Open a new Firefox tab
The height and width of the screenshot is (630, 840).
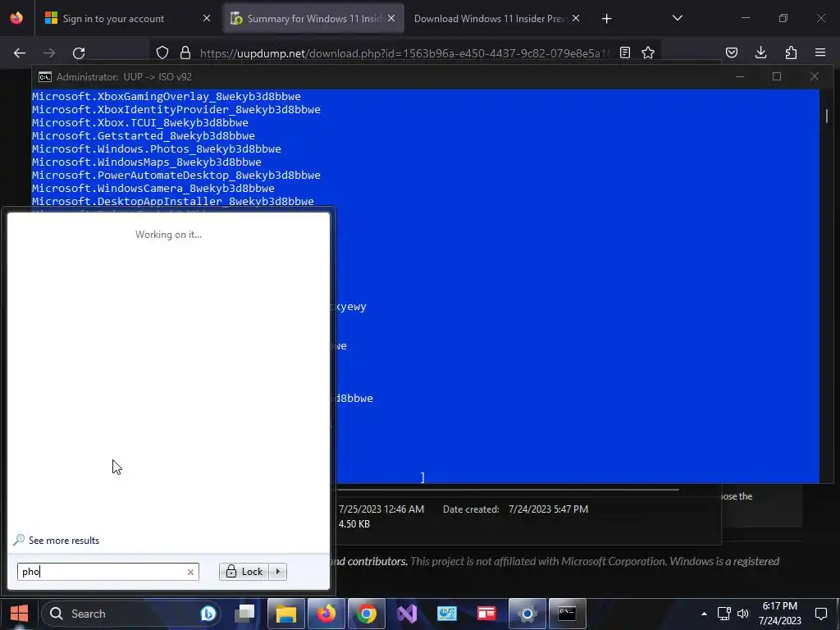[x=606, y=19]
